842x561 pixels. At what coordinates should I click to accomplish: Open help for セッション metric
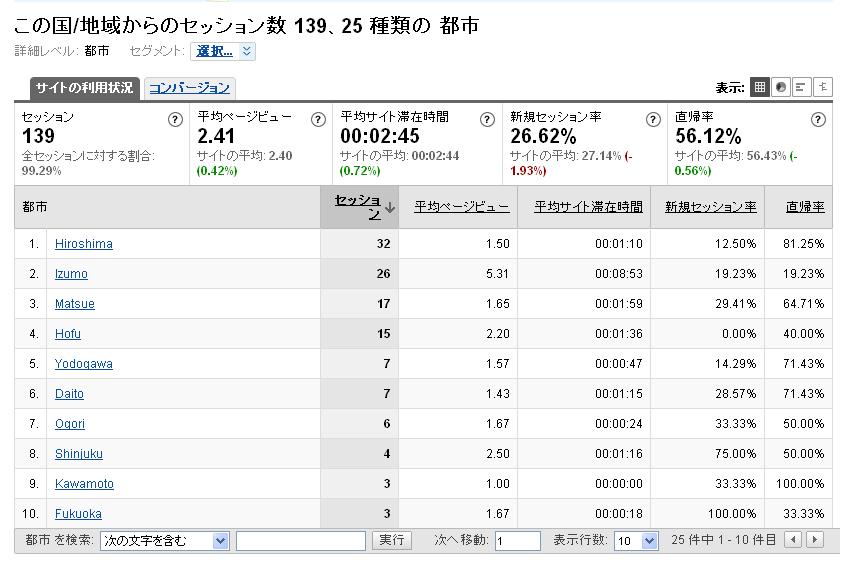pos(175,119)
